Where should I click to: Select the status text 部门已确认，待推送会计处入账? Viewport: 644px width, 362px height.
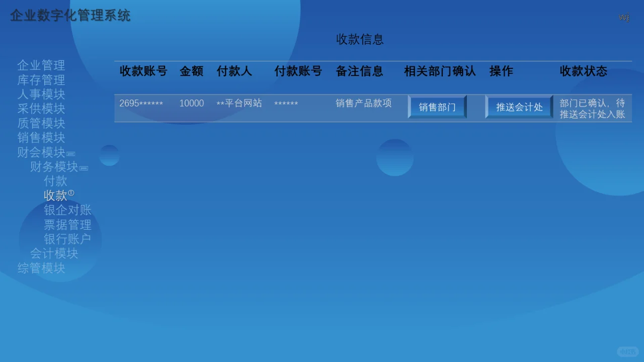[593, 109]
